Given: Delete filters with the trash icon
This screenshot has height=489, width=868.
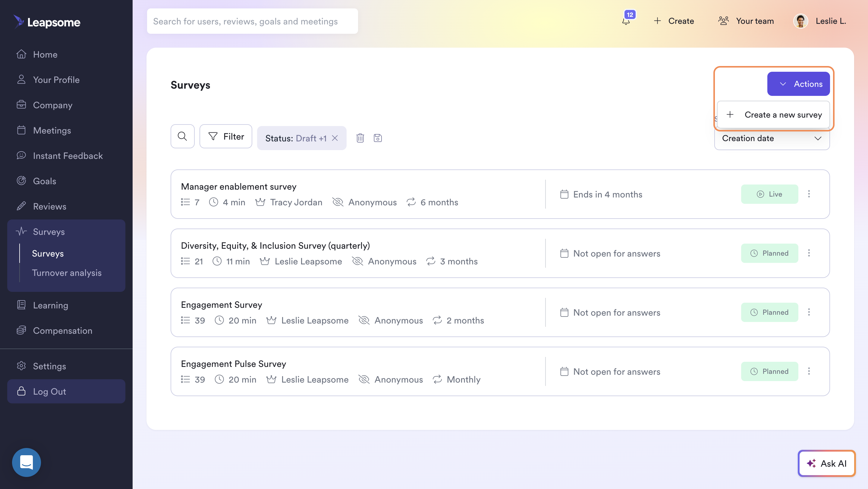Looking at the screenshot, I should point(360,138).
